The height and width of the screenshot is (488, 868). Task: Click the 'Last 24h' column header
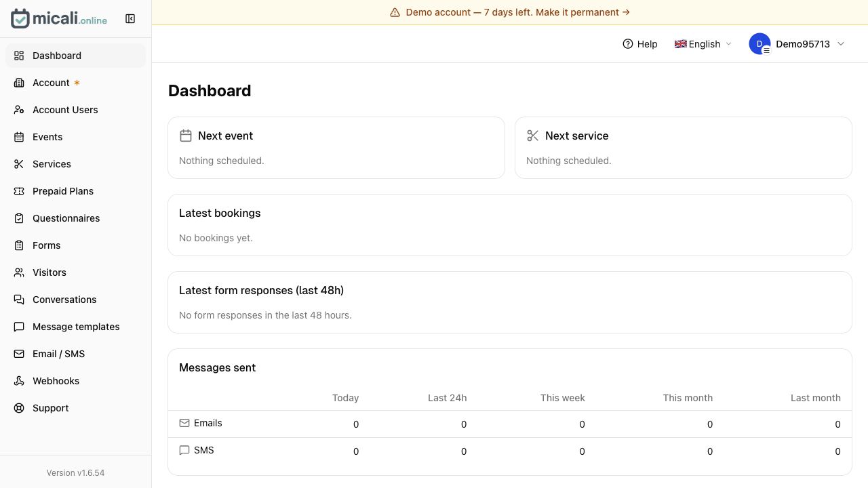click(447, 398)
